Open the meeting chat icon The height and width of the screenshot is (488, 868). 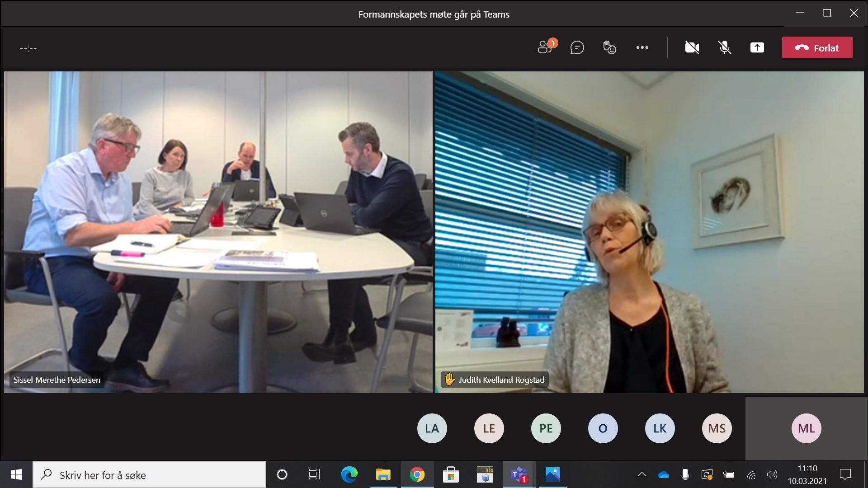tap(577, 47)
